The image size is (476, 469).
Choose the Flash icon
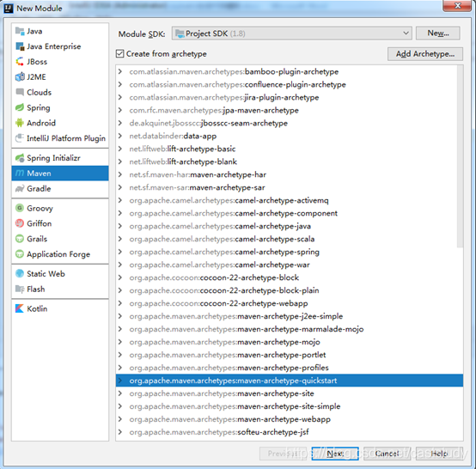click(20, 289)
